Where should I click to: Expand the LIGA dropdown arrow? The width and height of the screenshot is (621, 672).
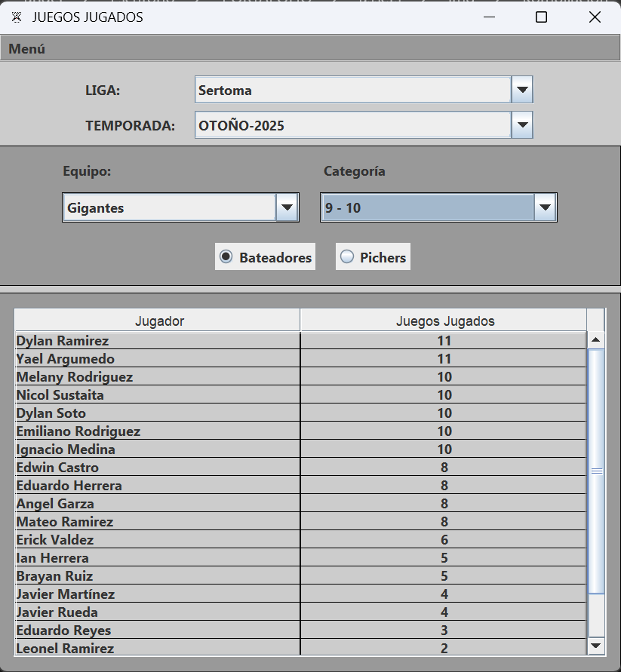522,91
